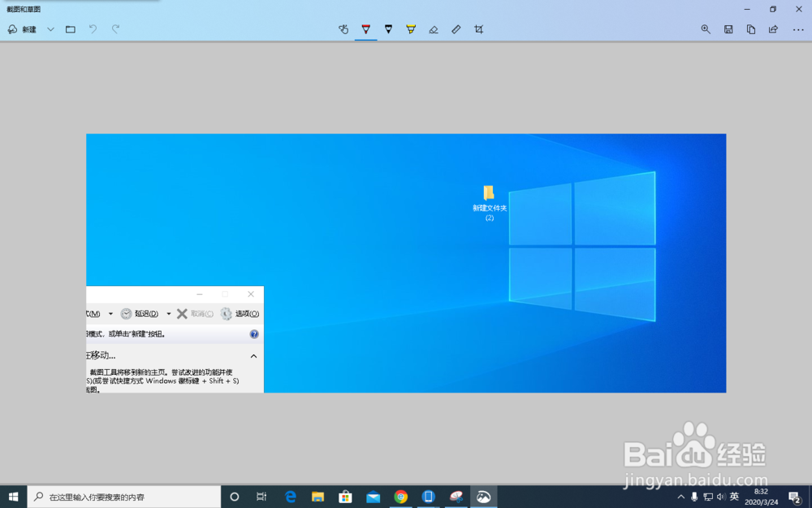This screenshot has width=812, height=508.
Task: Copy the snip to clipboard
Action: tap(751, 29)
